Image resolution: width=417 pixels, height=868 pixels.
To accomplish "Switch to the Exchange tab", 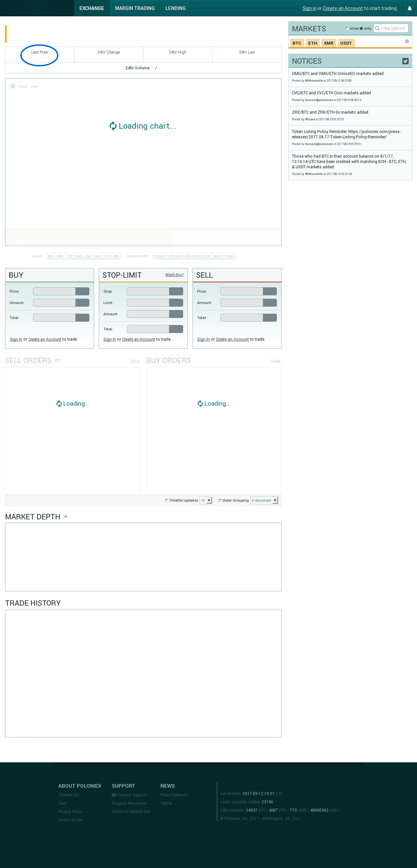I will (x=92, y=8).
